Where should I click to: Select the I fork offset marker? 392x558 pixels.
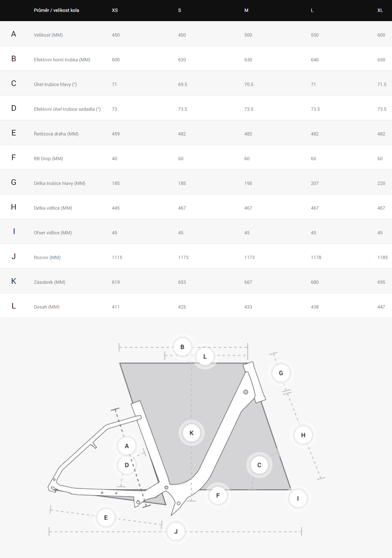298,498
